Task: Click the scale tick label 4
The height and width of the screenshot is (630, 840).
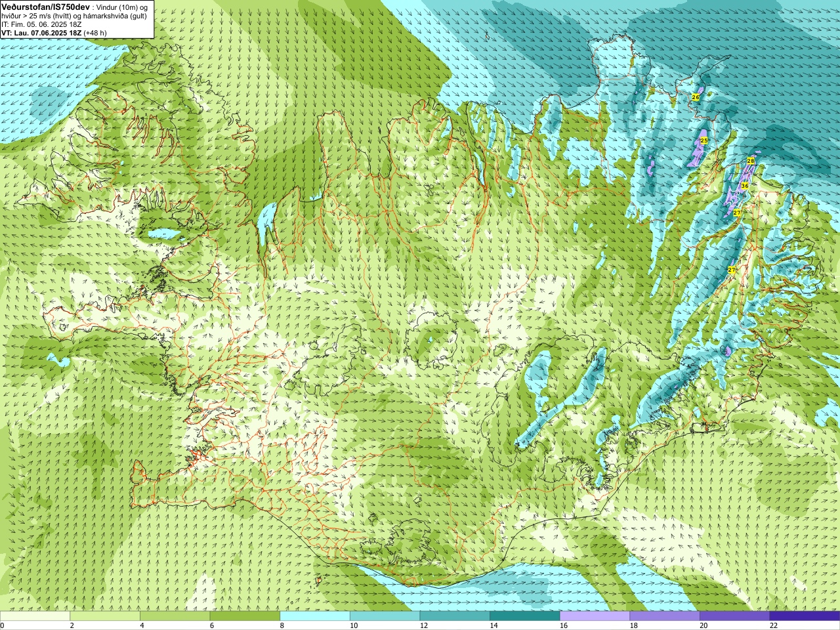Action: tap(142, 626)
